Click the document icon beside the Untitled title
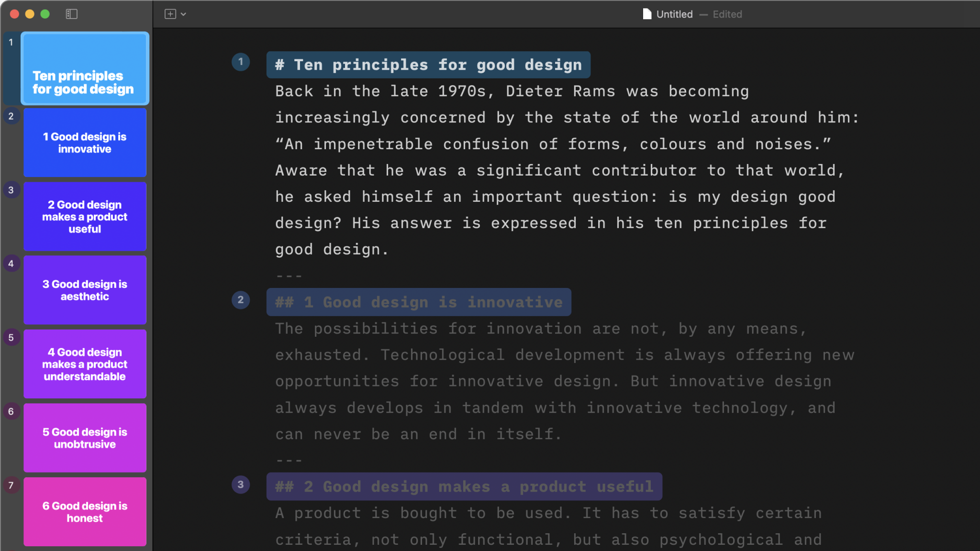The image size is (980, 551). tap(647, 14)
